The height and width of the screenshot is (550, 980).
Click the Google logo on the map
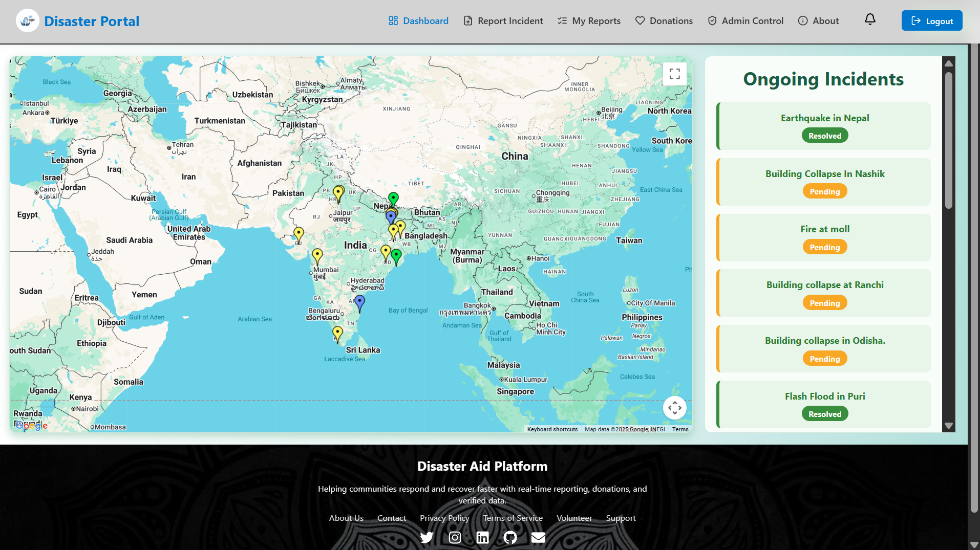pos(31,425)
